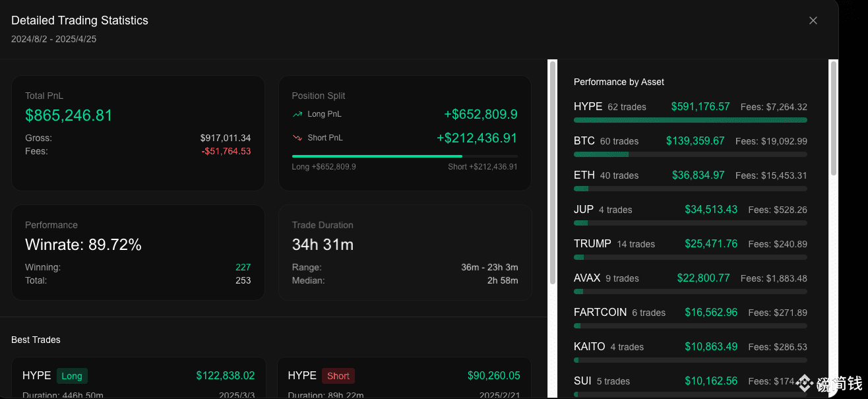Click the Trade Duration value 34h 31m
868x399 pixels.
click(x=323, y=245)
